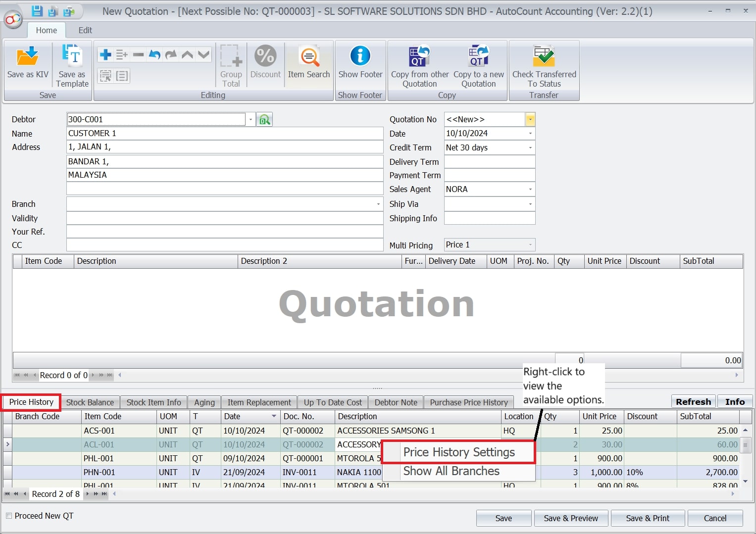756x534 pixels.
Task: Select the Save as Template icon
Action: (x=71, y=64)
